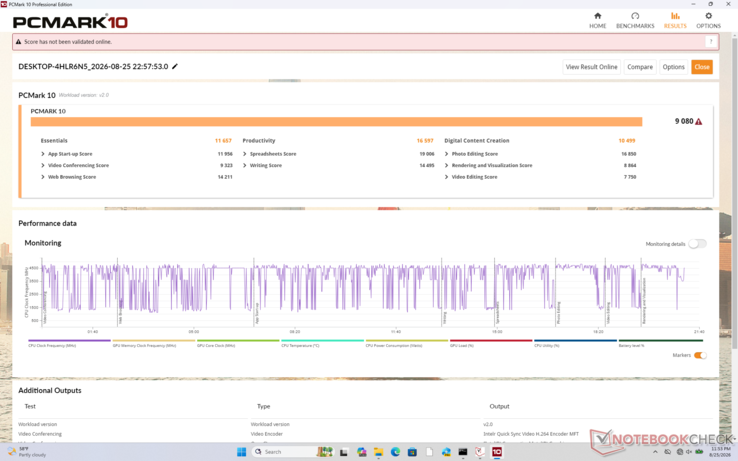Toggle the Monitoring details switch
Image resolution: width=738 pixels, height=461 pixels.
(697, 244)
